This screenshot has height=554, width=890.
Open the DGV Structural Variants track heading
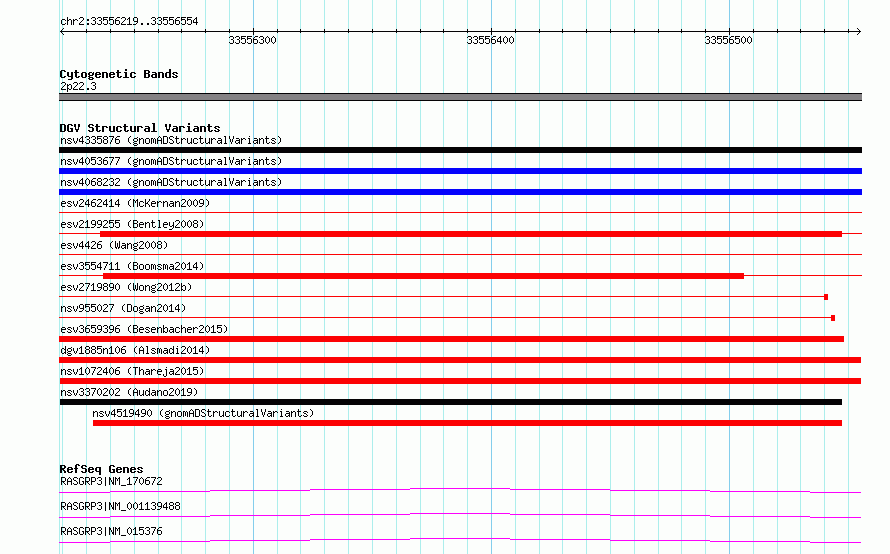(140, 128)
